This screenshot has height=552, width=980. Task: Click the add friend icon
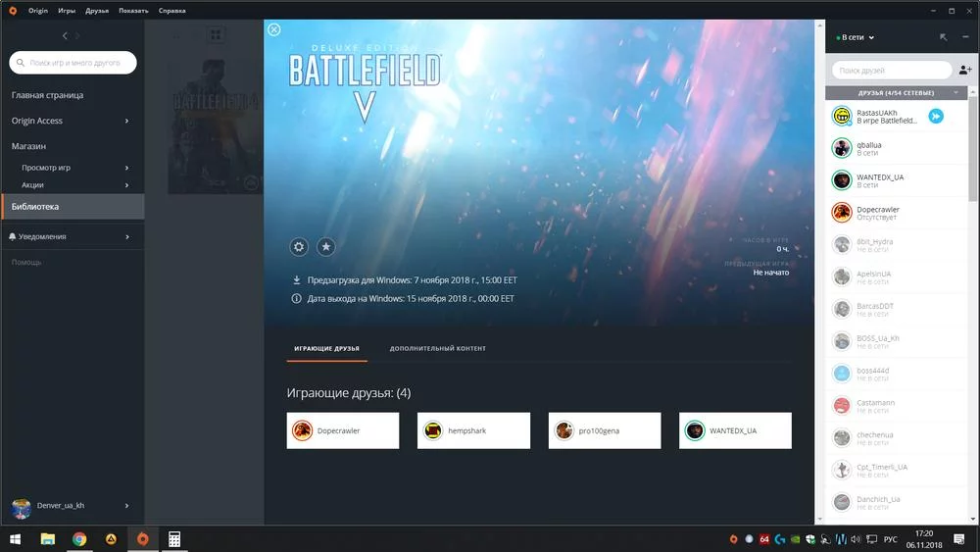tap(965, 70)
